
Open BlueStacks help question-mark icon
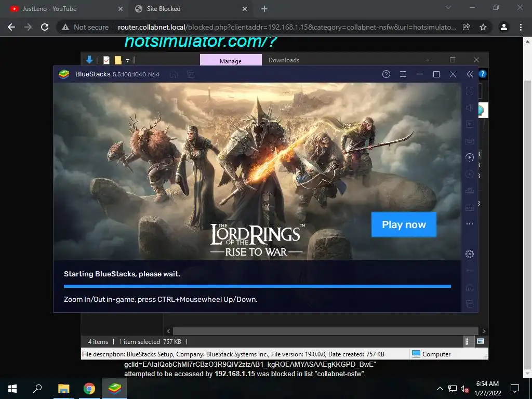pyautogui.click(x=386, y=74)
